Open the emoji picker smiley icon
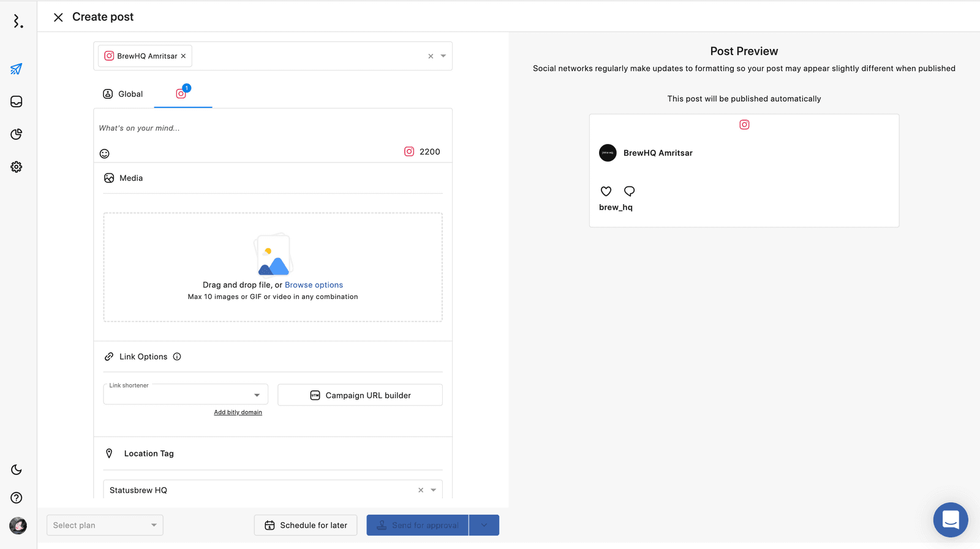 105,154
